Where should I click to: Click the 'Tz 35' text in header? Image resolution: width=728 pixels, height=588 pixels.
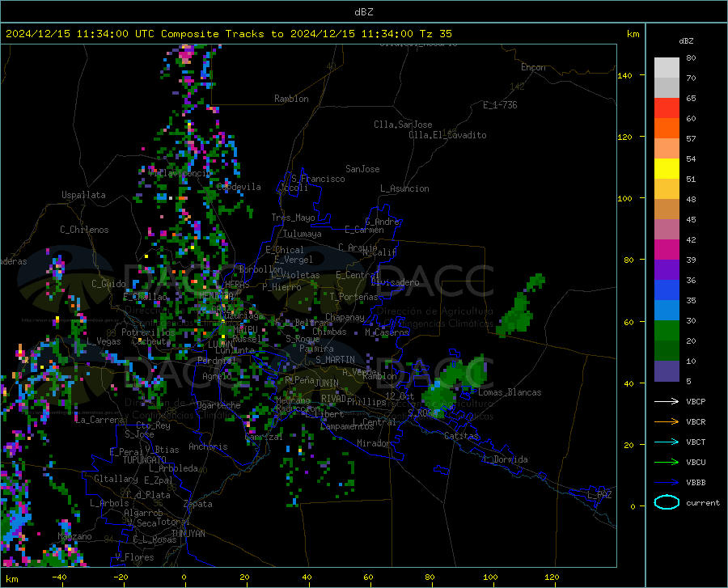[435, 34]
